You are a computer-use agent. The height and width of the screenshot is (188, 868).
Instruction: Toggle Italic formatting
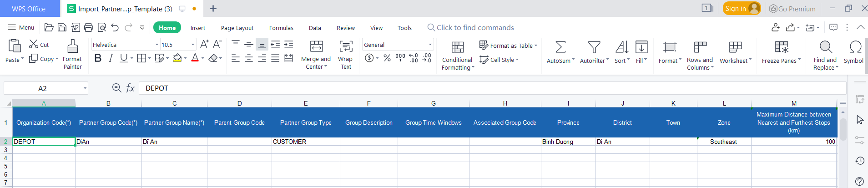pyautogui.click(x=111, y=58)
